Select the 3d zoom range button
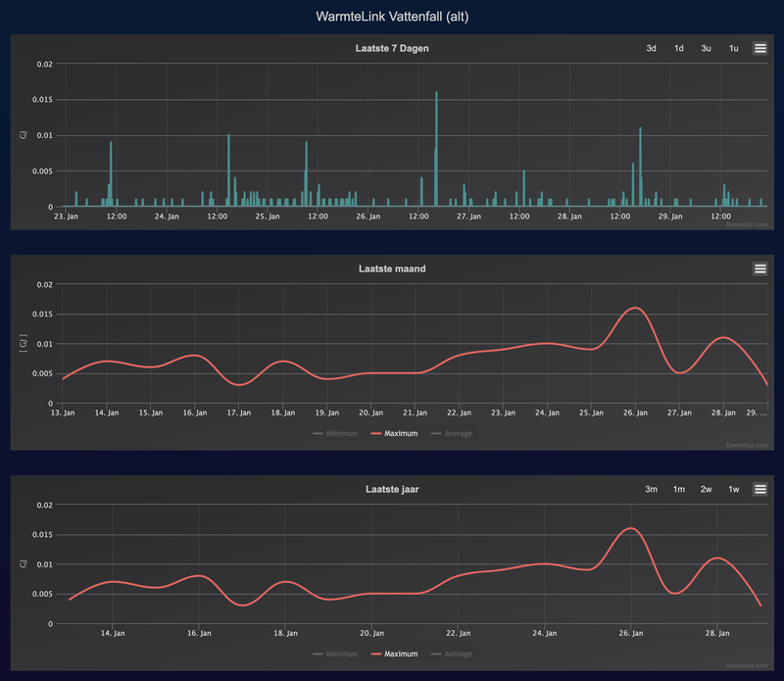 [x=651, y=48]
